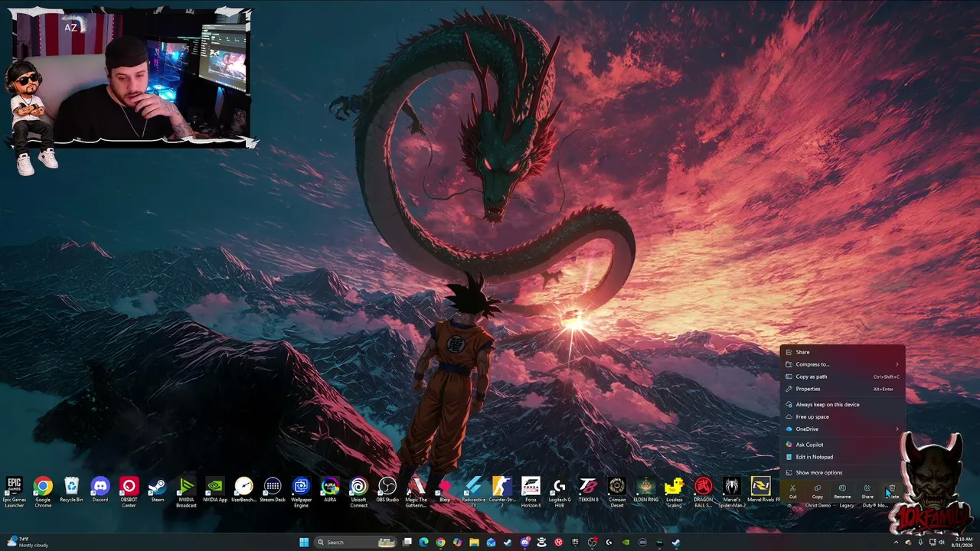Launch Google Chrome from the desktop shortcut
This screenshot has width=980, height=551.
click(43, 491)
